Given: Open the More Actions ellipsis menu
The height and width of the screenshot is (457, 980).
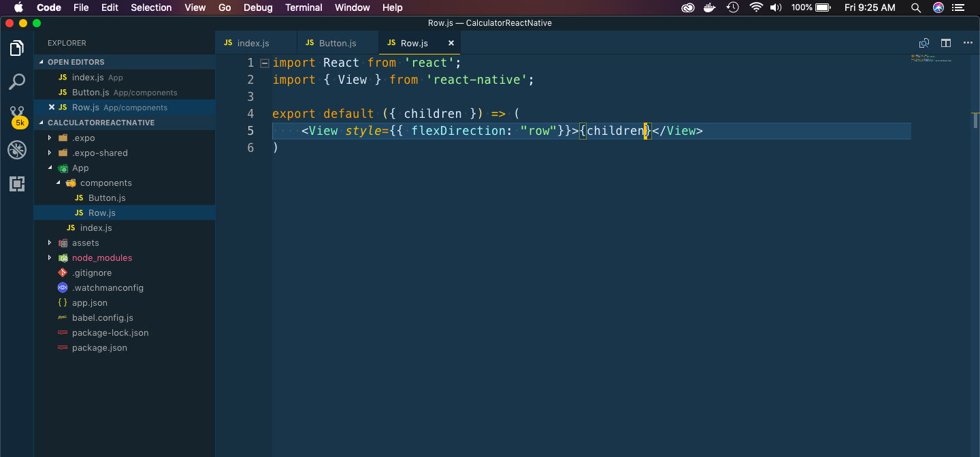Looking at the screenshot, I should tap(968, 43).
